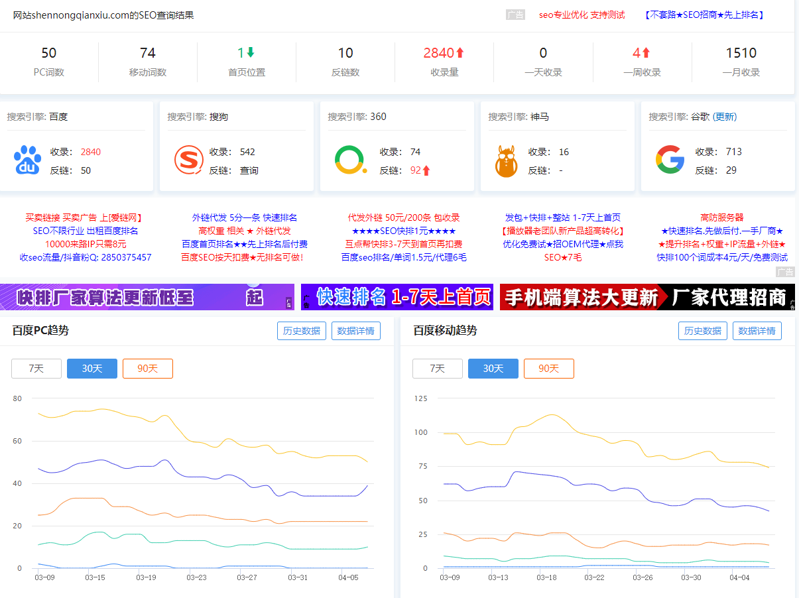Click the Shenma search engine logo
The width and height of the screenshot is (799, 598).
pyautogui.click(x=508, y=160)
